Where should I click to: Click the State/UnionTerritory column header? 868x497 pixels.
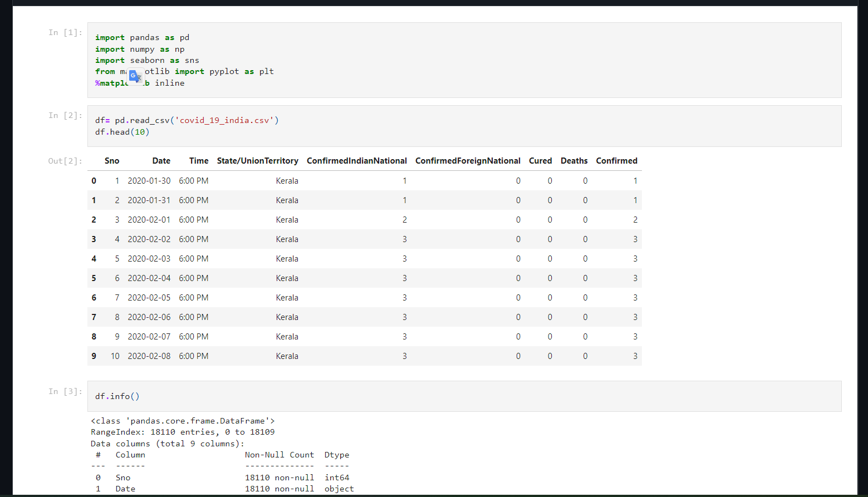click(x=257, y=161)
